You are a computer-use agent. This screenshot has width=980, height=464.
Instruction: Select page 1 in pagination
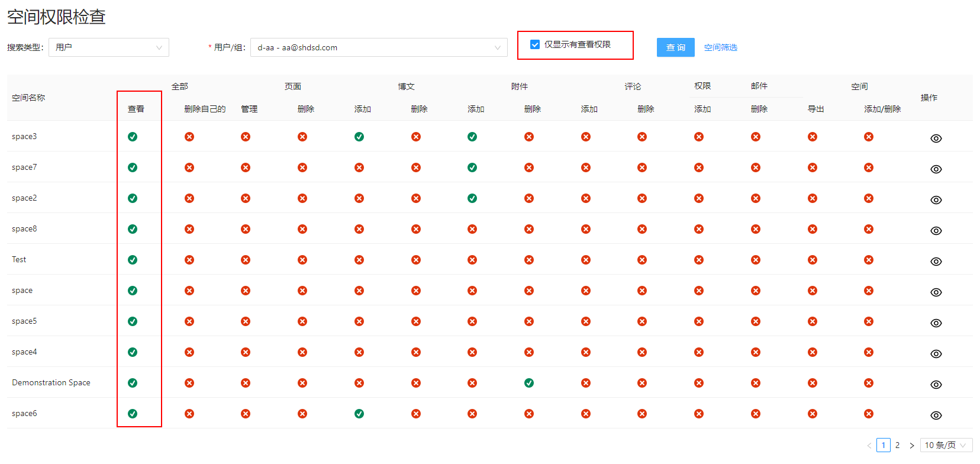883,445
